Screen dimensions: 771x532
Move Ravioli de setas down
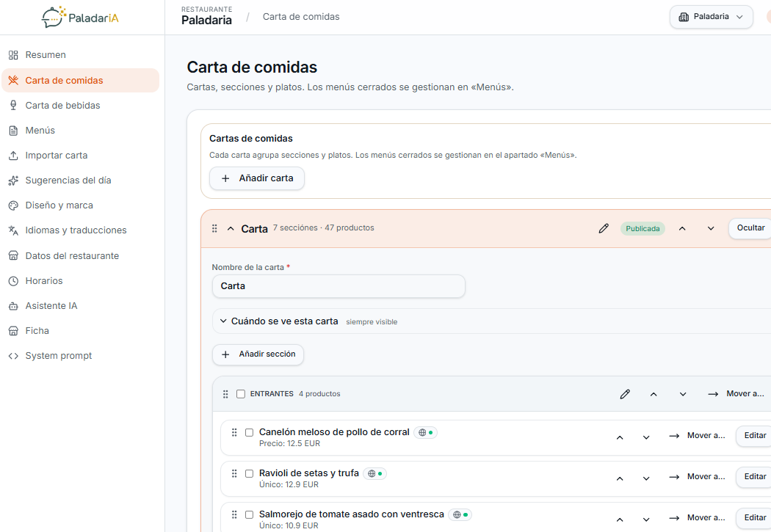pos(646,478)
